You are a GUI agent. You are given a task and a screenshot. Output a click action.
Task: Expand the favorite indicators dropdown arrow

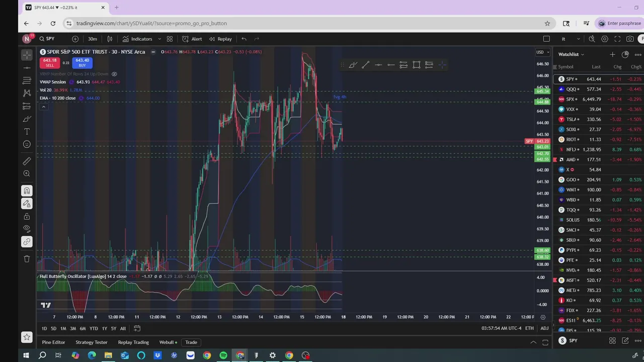[159, 39]
